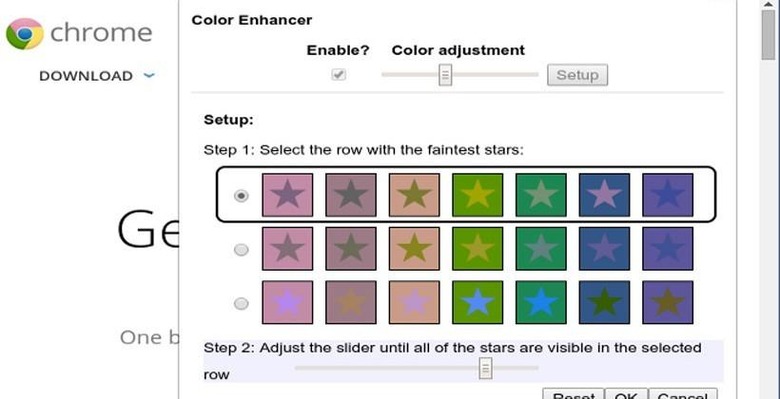Click the bright green star tile in the first row

click(478, 195)
